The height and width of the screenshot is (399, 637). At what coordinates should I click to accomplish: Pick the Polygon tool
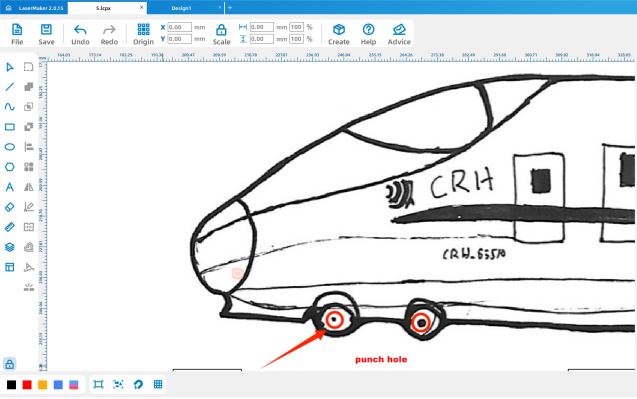[x=10, y=167]
